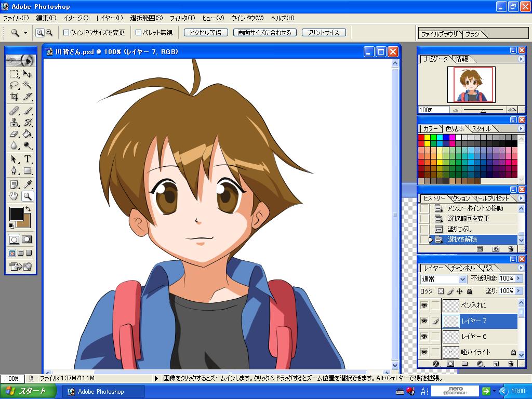
Task: Select the Type tool
Action: 27,159
